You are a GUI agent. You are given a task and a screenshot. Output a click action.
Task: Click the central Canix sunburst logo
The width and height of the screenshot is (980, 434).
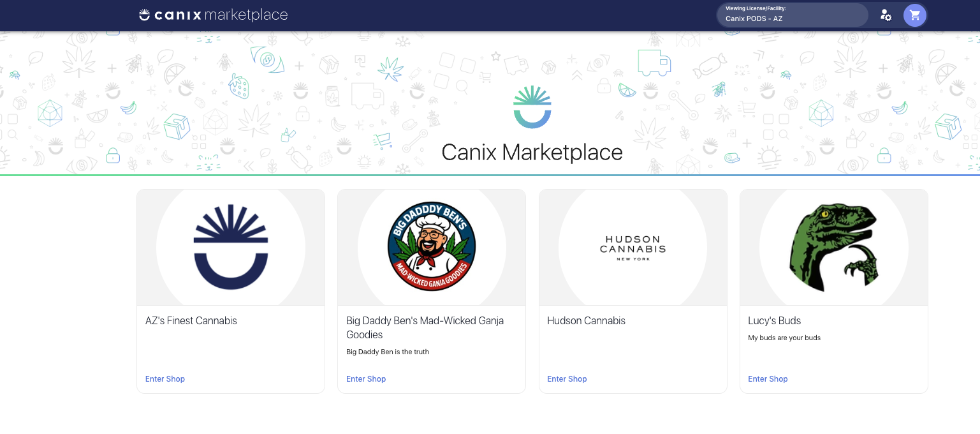tap(532, 107)
